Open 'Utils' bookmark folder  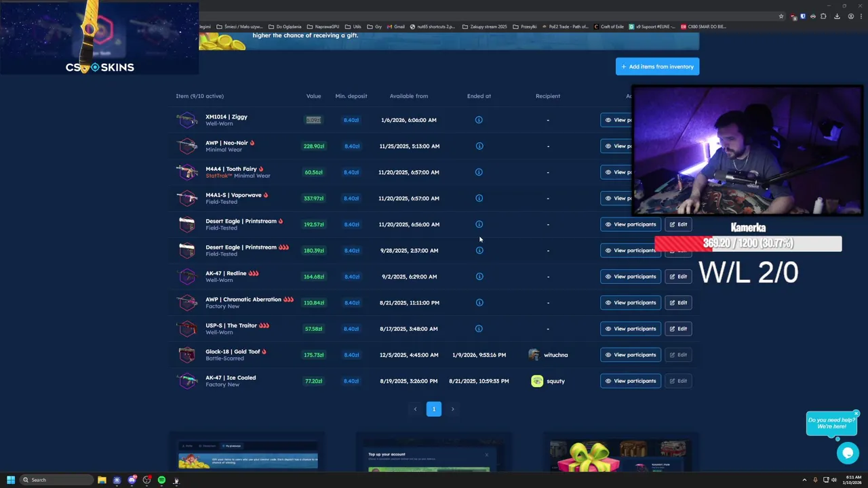pos(353,26)
